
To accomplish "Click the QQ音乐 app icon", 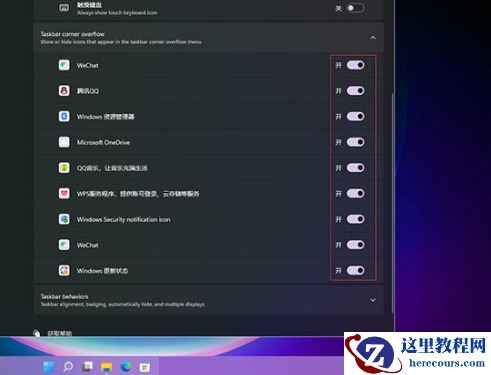I will (64, 168).
